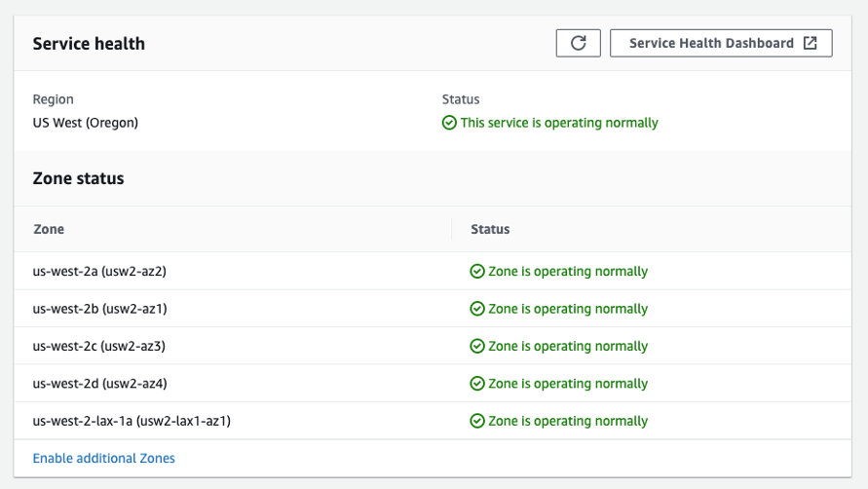Click status check icon for us-west-2c zone
Viewport: 868px width, 489px height.
tap(477, 346)
